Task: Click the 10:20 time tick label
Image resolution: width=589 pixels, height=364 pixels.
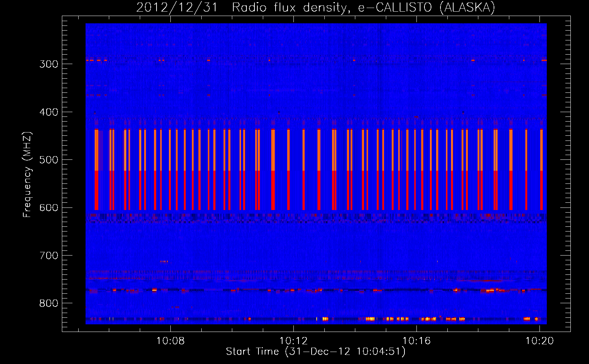Action: click(x=539, y=341)
